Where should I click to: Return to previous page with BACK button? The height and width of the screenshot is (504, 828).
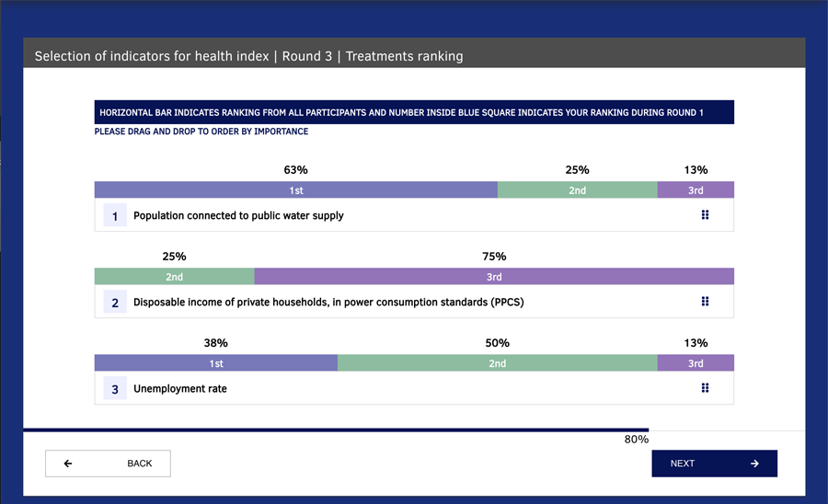pos(108,464)
